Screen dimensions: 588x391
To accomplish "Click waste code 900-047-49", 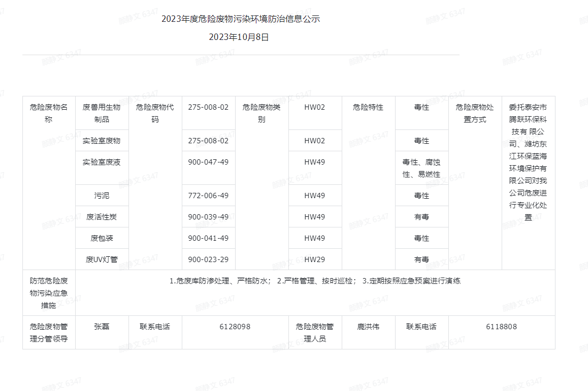I will coord(208,162).
